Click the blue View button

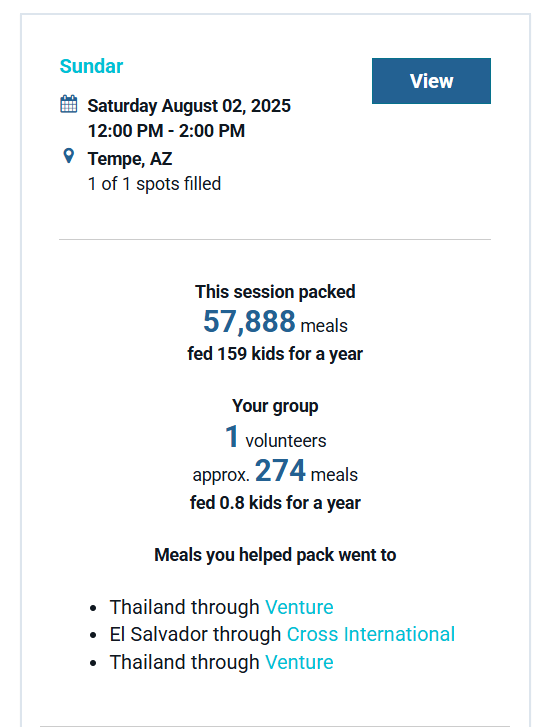(431, 81)
